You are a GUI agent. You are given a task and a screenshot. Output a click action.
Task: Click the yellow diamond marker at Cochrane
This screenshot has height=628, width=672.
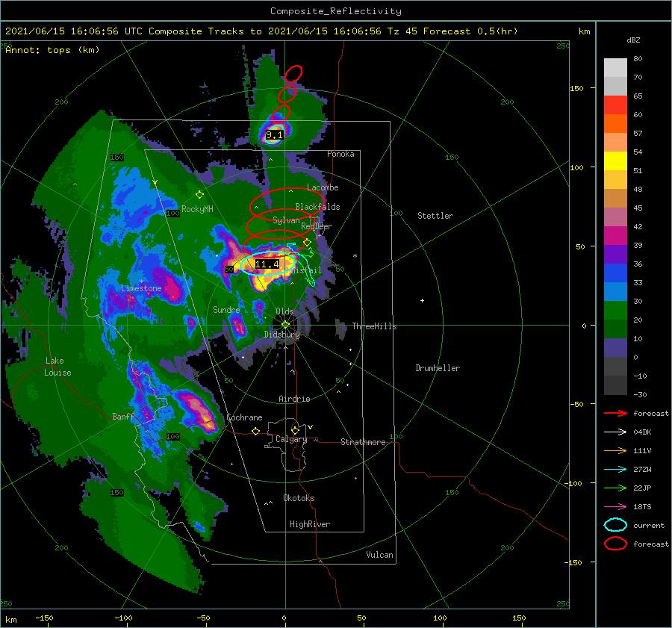point(255,431)
